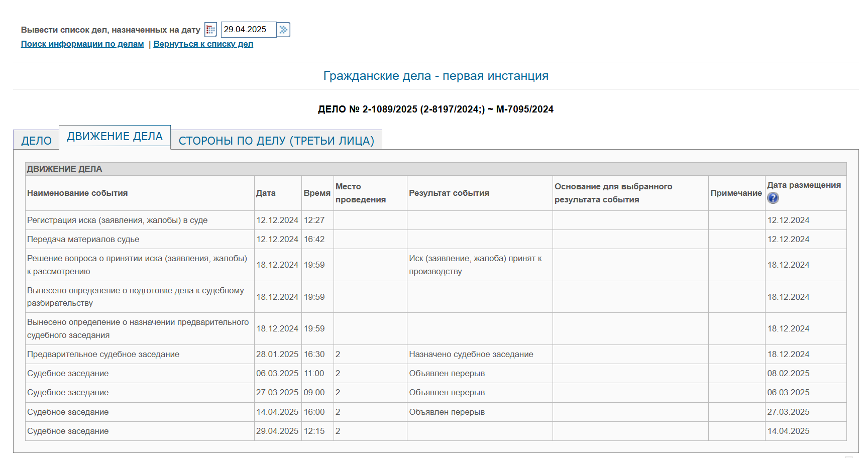Click time 16:42 in Передача материалов row
The width and height of the screenshot is (868, 458).
click(314, 240)
